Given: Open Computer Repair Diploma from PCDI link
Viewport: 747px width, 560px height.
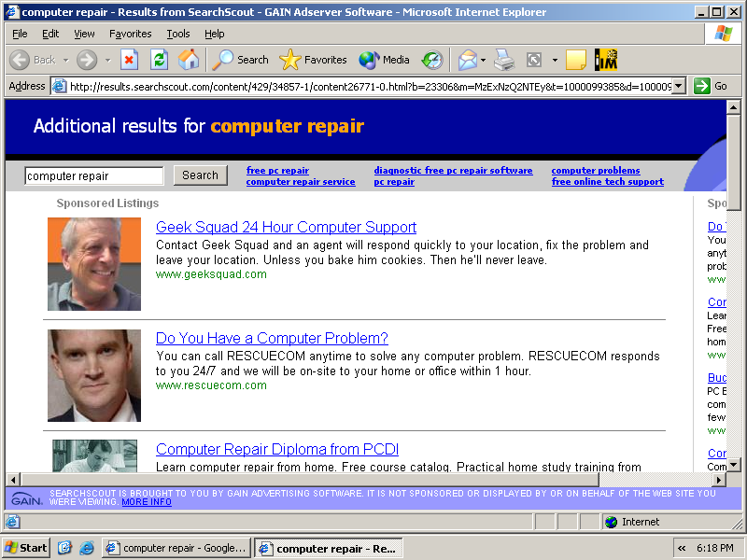Looking at the screenshot, I should (x=277, y=449).
